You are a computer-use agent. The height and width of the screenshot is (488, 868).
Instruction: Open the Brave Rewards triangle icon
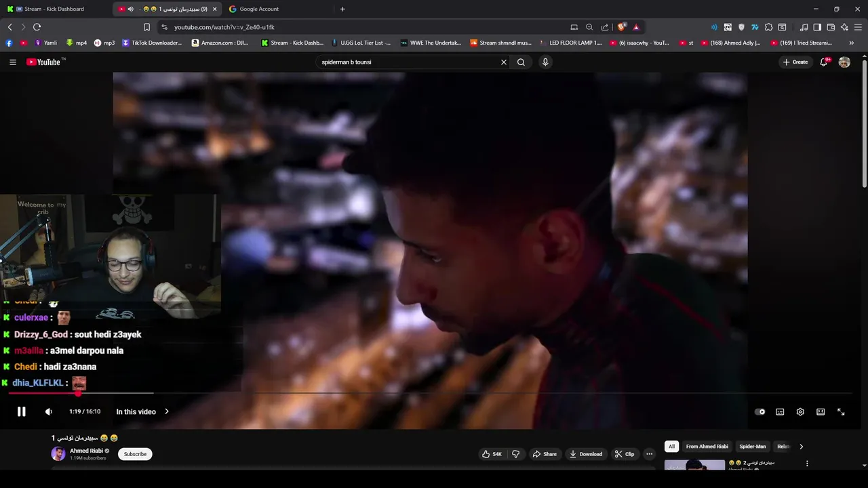click(636, 27)
